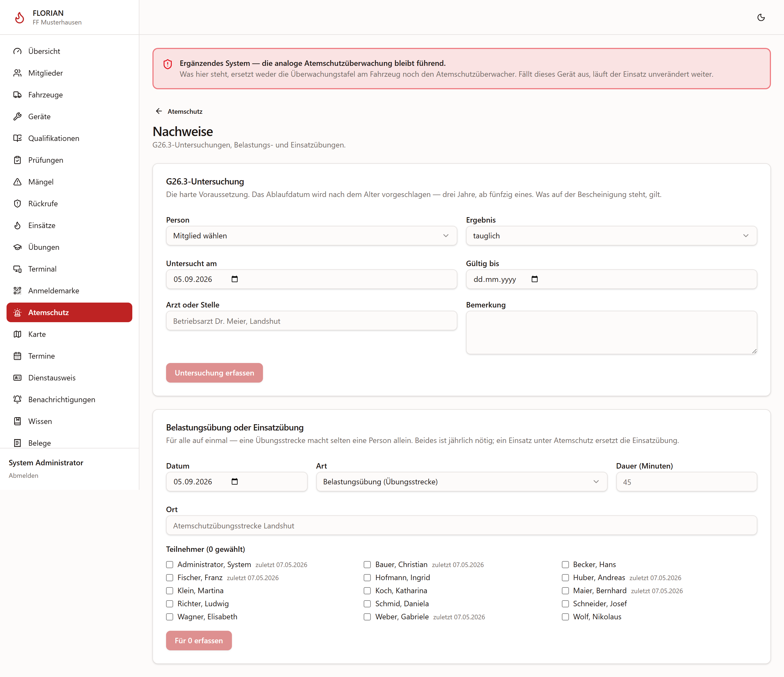The width and height of the screenshot is (784, 677).
Task: Click the Benachrichtigungen bell icon
Action: click(17, 399)
